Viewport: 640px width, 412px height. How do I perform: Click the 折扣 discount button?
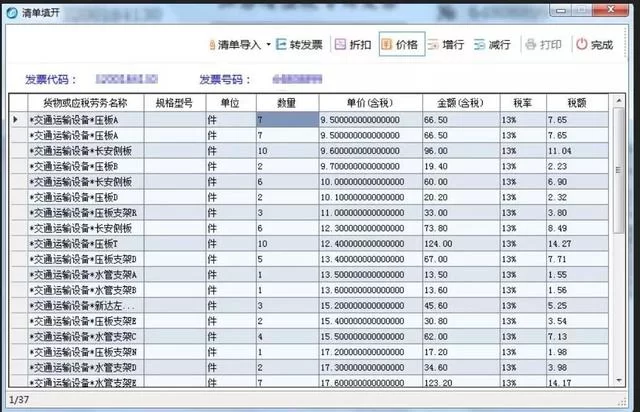(353, 45)
